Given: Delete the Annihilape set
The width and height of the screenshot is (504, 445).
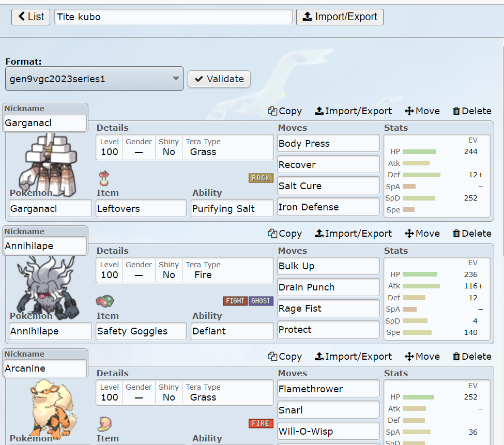Looking at the screenshot, I should click(x=472, y=234).
